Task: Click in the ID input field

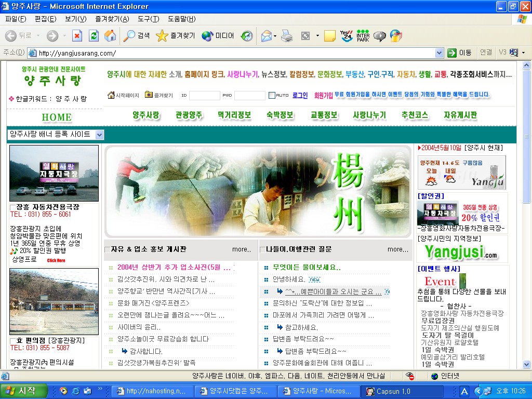Action: (204, 96)
